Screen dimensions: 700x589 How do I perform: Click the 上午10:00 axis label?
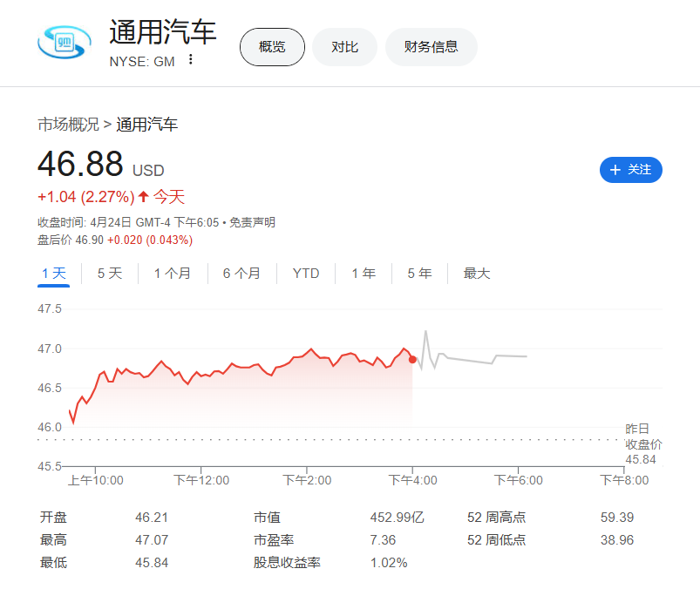point(96,481)
